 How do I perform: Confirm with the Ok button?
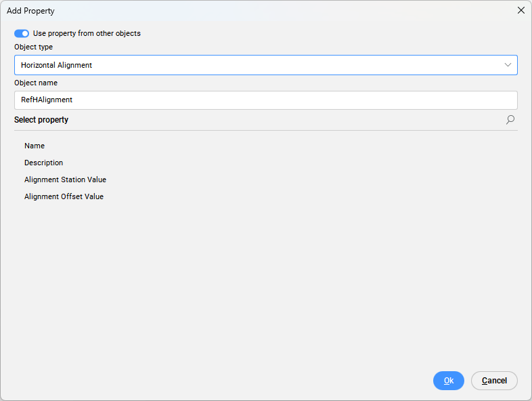[448, 381]
